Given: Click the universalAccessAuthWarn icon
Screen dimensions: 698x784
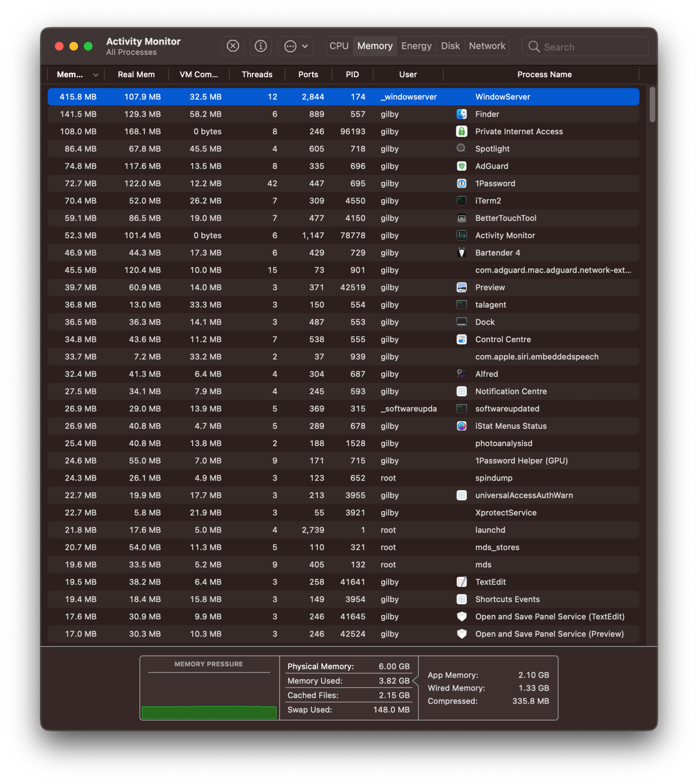Looking at the screenshot, I should click(462, 495).
